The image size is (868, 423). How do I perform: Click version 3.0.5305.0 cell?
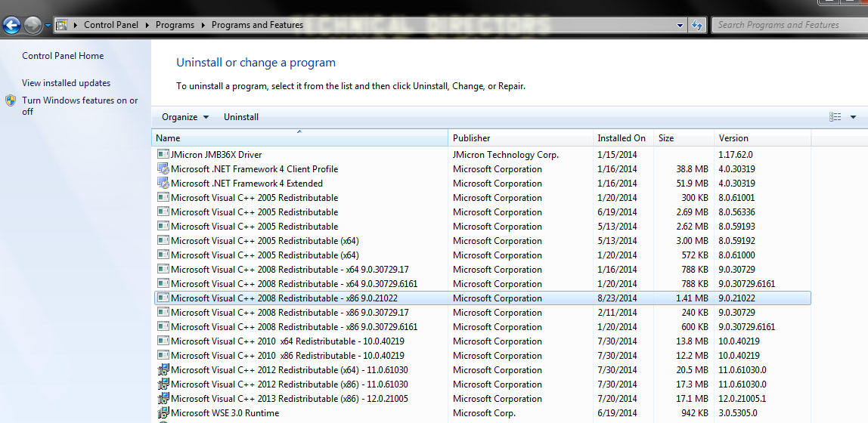click(738, 414)
